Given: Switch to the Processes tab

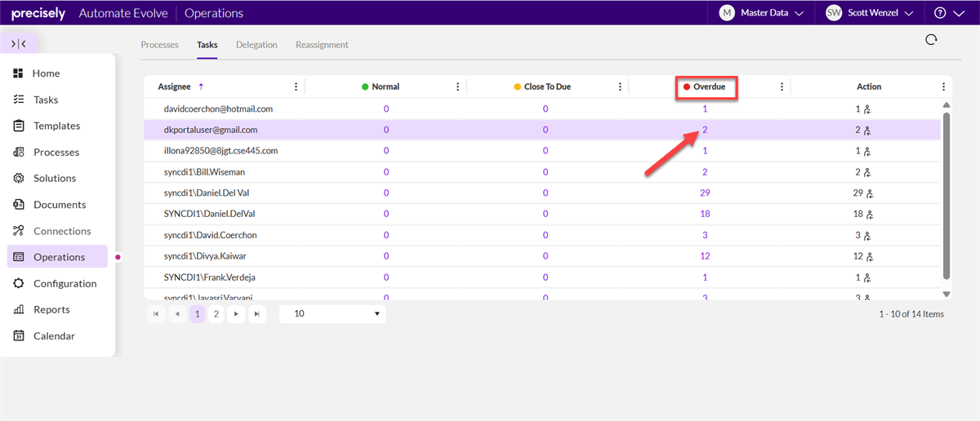Looking at the screenshot, I should click(159, 45).
